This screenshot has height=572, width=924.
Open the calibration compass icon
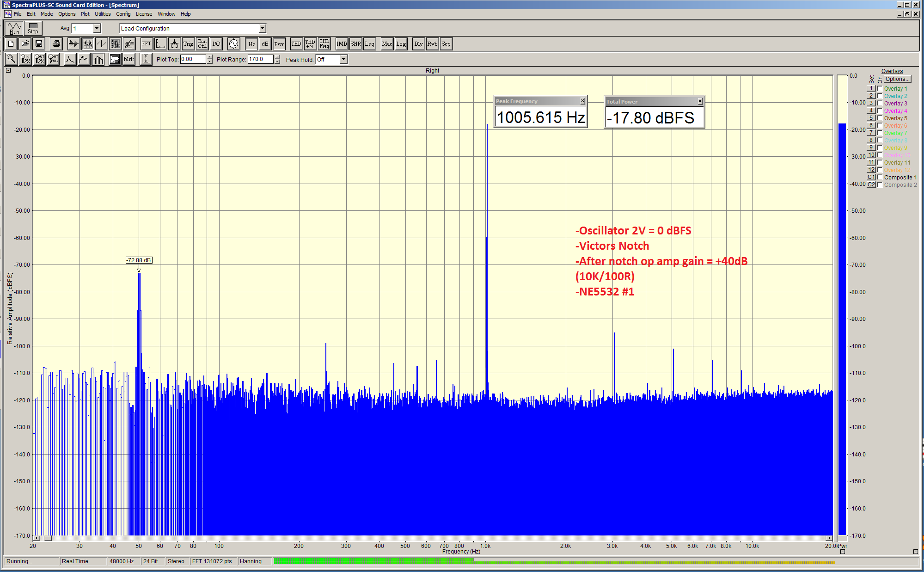tap(174, 44)
